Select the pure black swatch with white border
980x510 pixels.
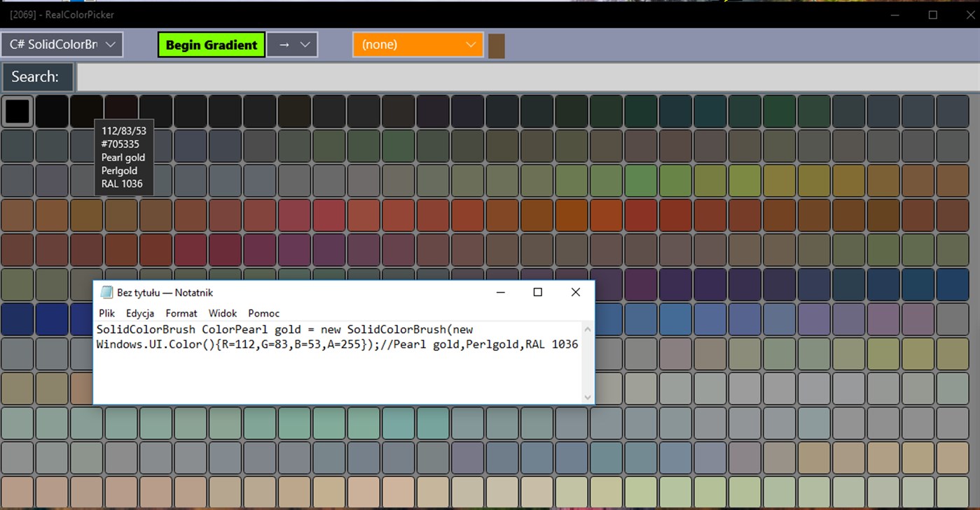[18, 111]
